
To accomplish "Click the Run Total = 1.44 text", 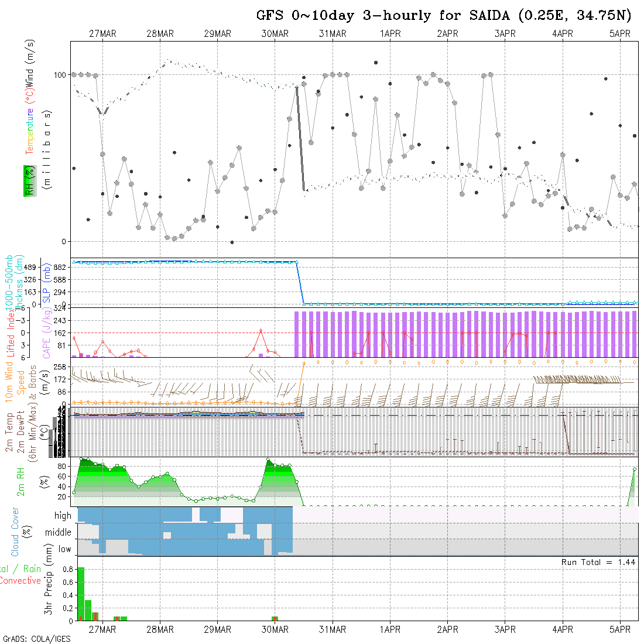I will [x=598, y=562].
